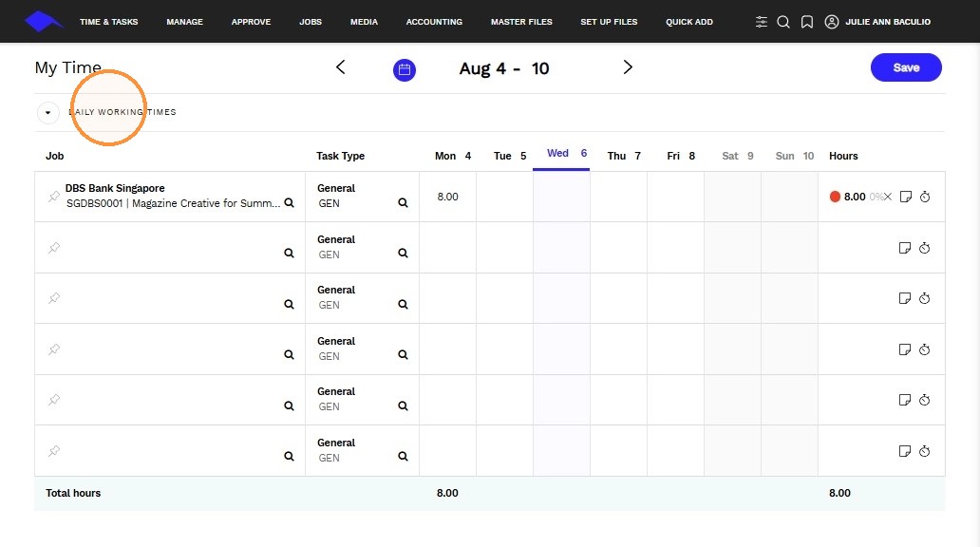Search job in the second timesheet row
980x547 pixels.
[289, 254]
